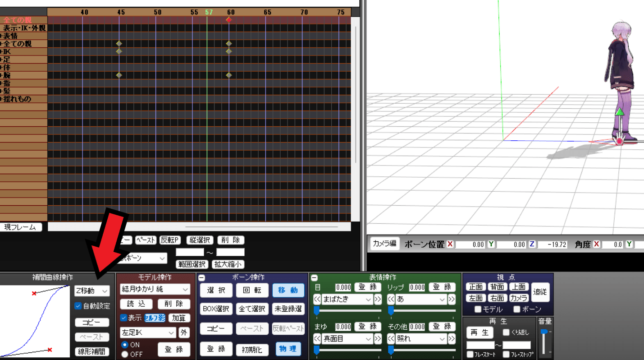Select the 腕 row keyframe at frame 60
Image resolution: width=644 pixels, height=360 pixels.
tap(229, 75)
